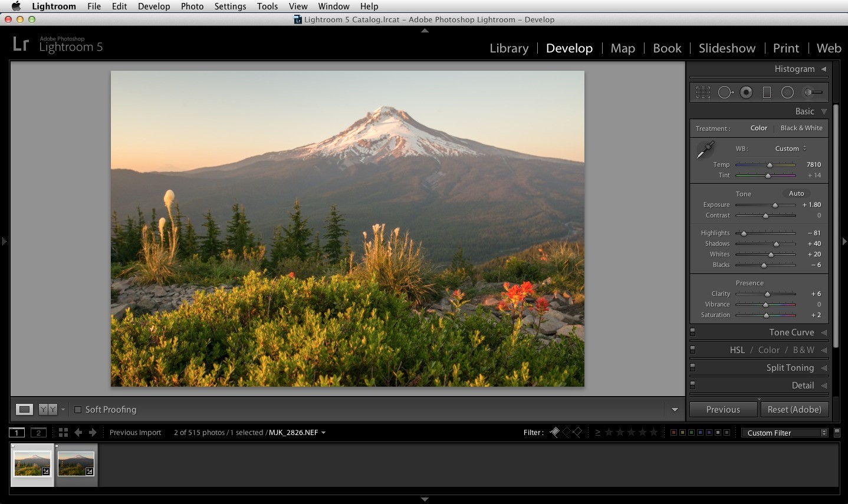Image resolution: width=848 pixels, height=504 pixels.
Task: Open Grid view from the filmstrip bar
Action: [63, 433]
